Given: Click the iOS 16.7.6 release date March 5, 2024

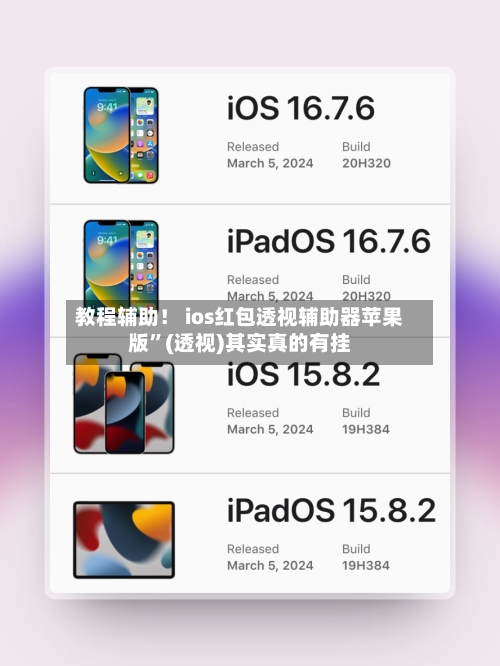Looking at the screenshot, I should (x=270, y=163).
